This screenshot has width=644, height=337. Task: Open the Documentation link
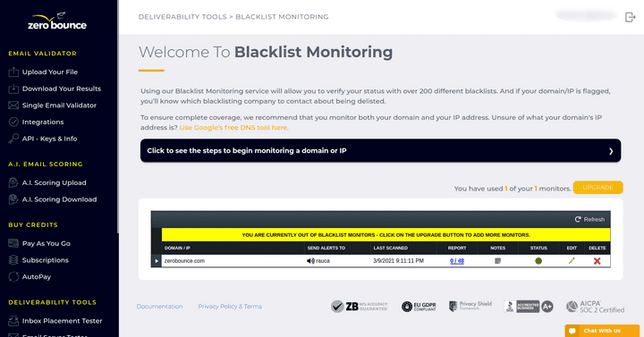pyautogui.click(x=159, y=307)
